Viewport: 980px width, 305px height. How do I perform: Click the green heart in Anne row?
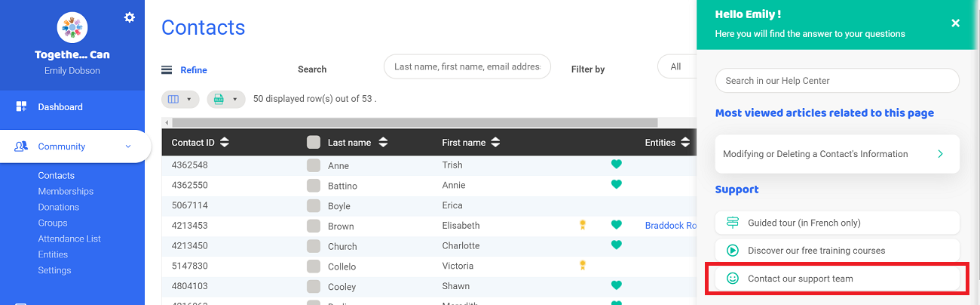[x=616, y=164]
